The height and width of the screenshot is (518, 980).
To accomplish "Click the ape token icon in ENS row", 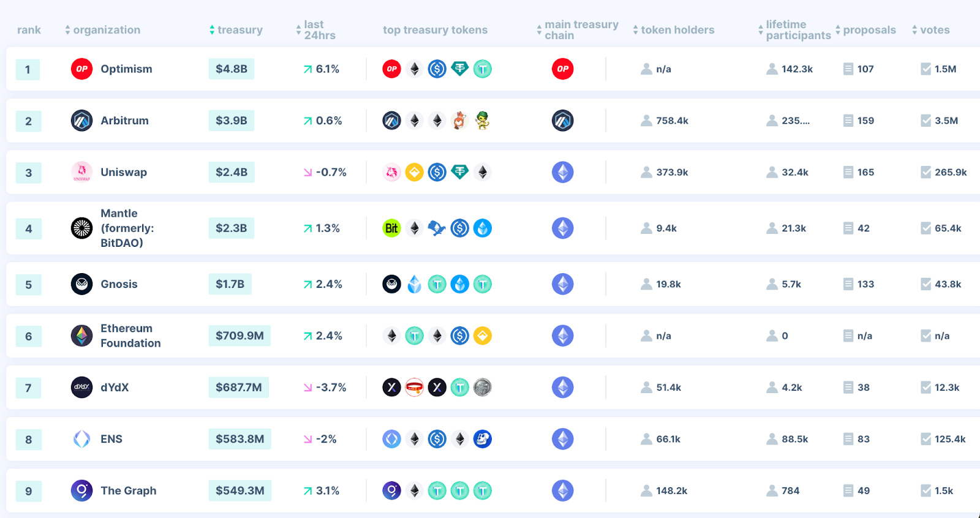I will click(482, 439).
